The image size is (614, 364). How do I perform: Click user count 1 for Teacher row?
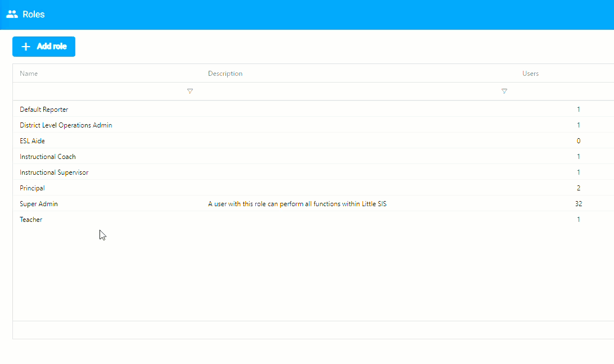pyautogui.click(x=579, y=220)
